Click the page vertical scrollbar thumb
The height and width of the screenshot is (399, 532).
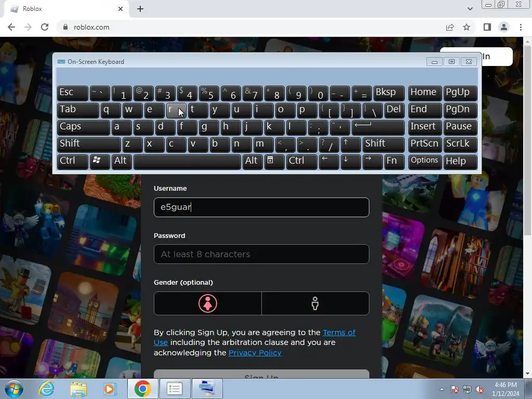pyautogui.click(x=527, y=139)
